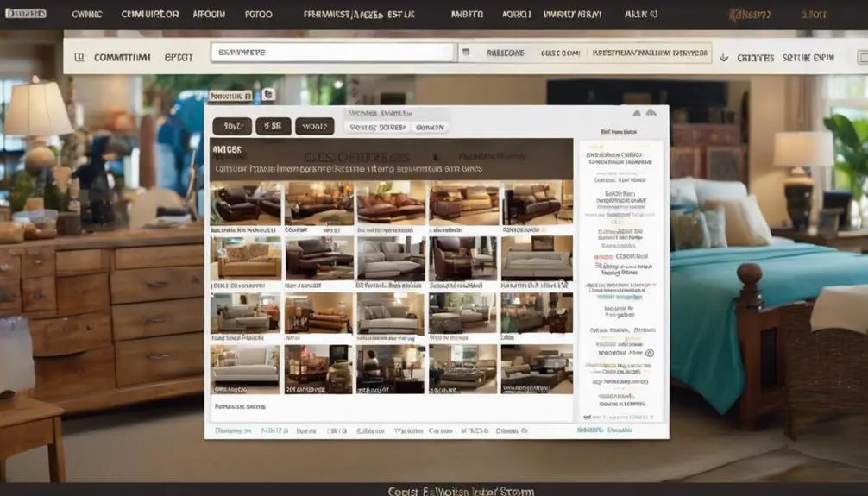Click the circular icon in the right sidebar list
This screenshot has width=868, height=496.
pos(649,353)
